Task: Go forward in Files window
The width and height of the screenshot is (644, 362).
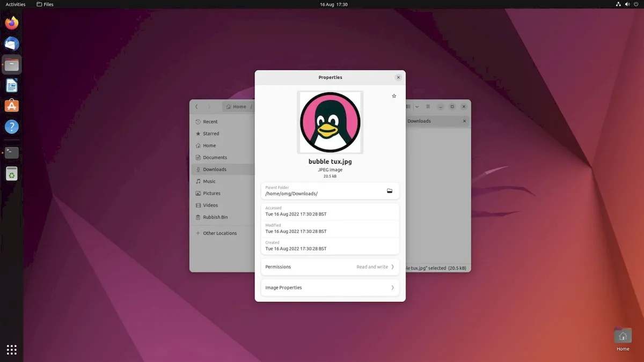Action: coord(209,107)
